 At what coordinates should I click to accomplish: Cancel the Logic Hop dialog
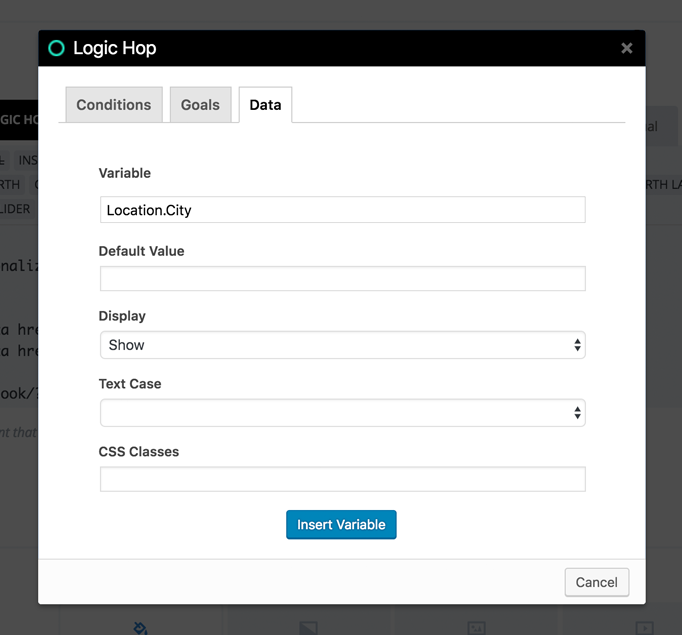coord(597,582)
